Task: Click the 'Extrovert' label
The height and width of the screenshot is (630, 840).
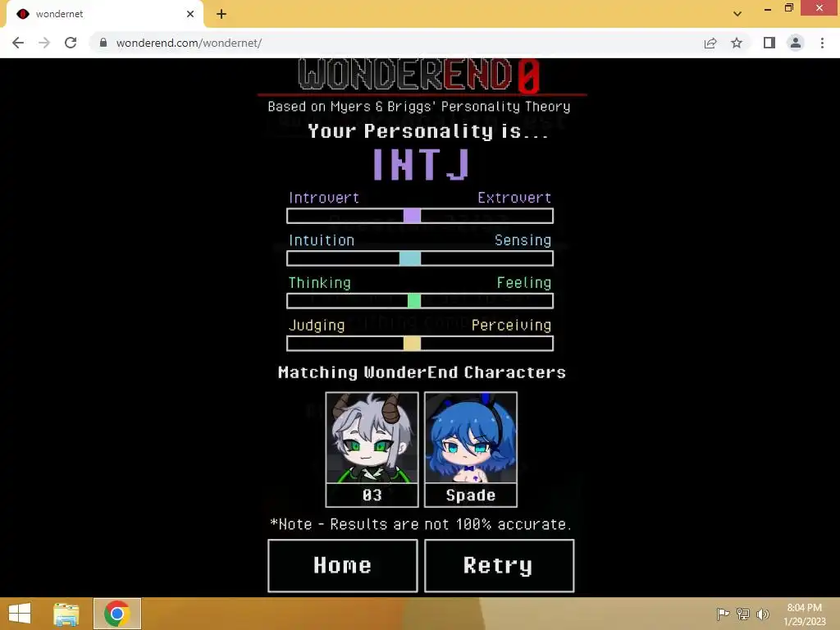Action: click(x=514, y=198)
